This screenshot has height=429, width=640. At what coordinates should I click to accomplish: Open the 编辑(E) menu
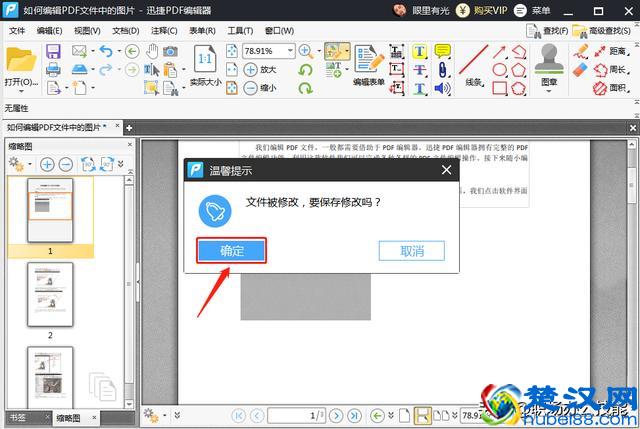click(x=49, y=31)
